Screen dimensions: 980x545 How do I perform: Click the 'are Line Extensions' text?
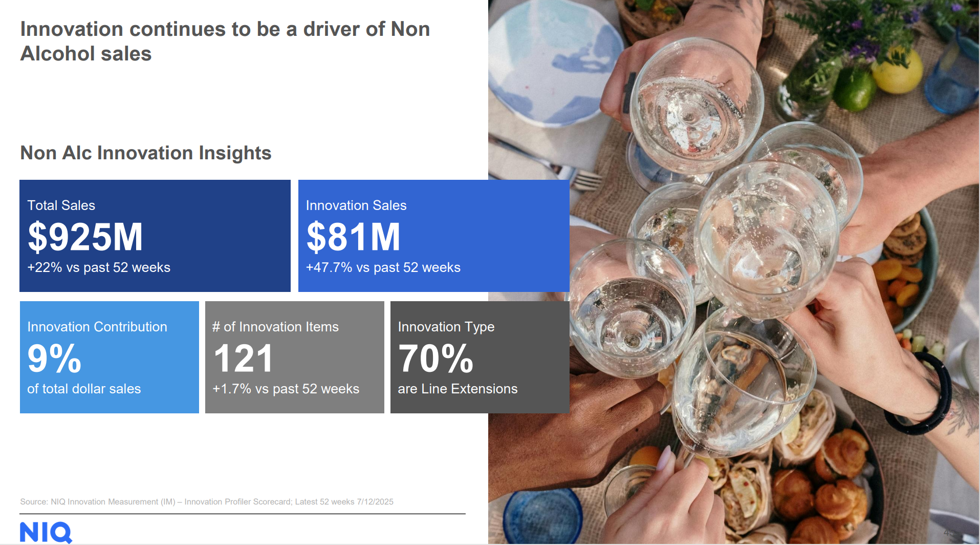click(x=458, y=389)
